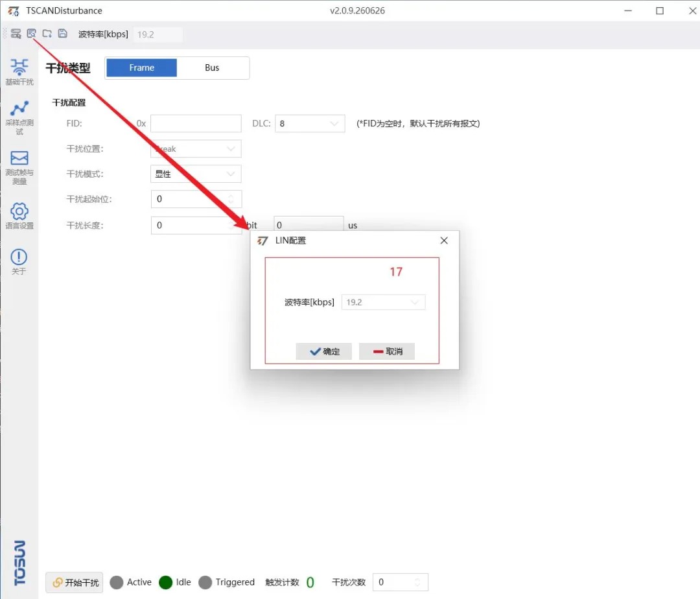Open the 基础干扰 sidebar page
The width and height of the screenshot is (700, 599).
pos(19,72)
